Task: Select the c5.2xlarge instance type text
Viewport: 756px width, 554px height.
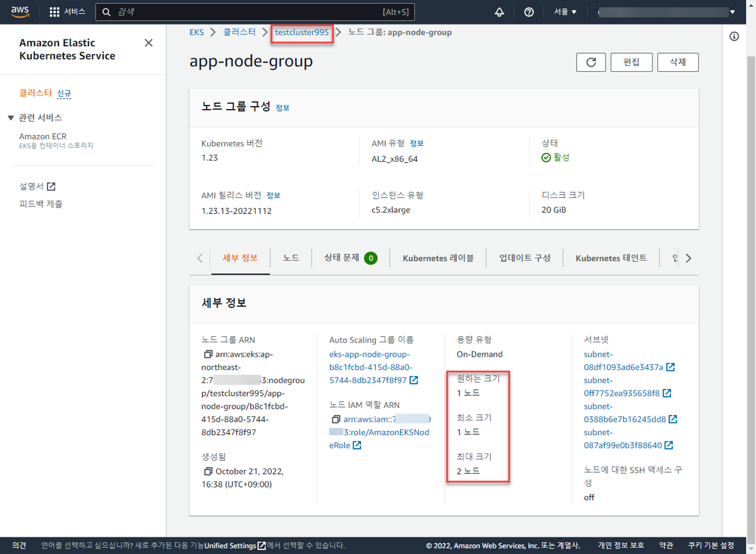Action: (x=390, y=210)
